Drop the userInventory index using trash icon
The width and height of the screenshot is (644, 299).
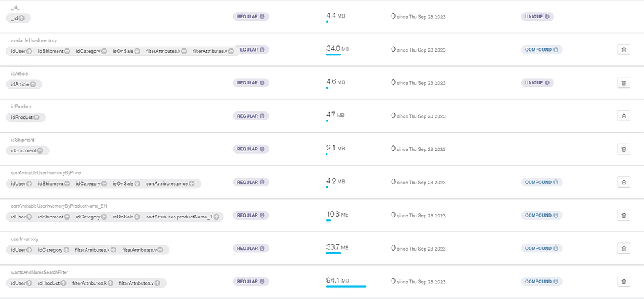(x=623, y=249)
